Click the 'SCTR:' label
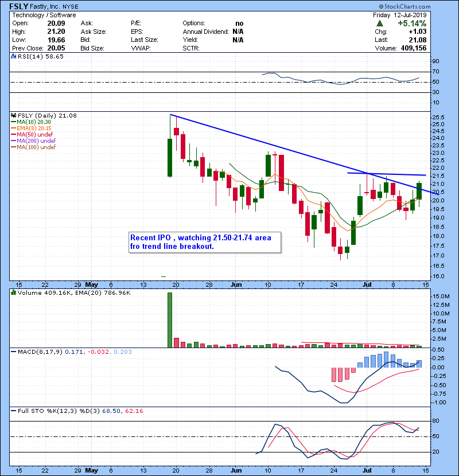This screenshot has height=476, width=459. (190, 48)
